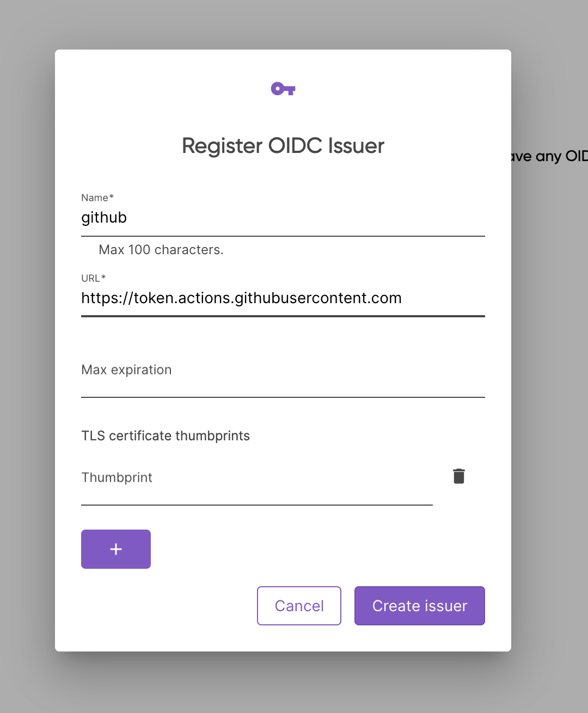The width and height of the screenshot is (588, 713).
Task: Select the trash can next to the Thumbprint field
Action: click(x=458, y=476)
